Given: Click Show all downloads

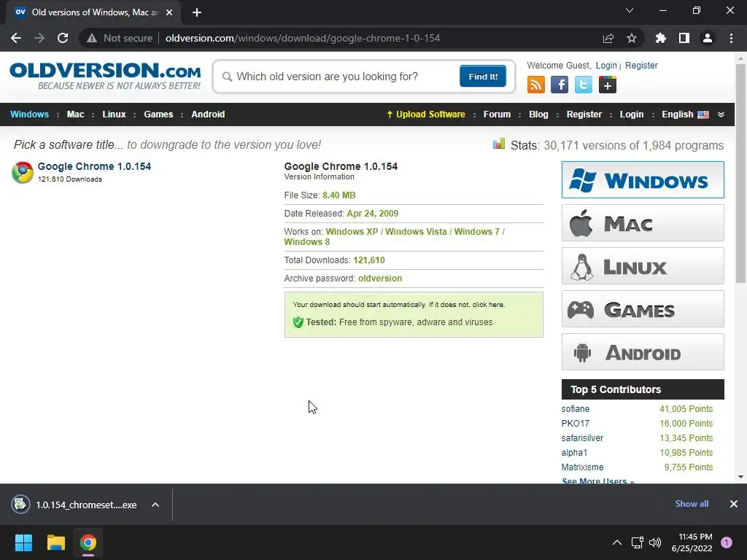Looking at the screenshot, I should pyautogui.click(x=692, y=504).
